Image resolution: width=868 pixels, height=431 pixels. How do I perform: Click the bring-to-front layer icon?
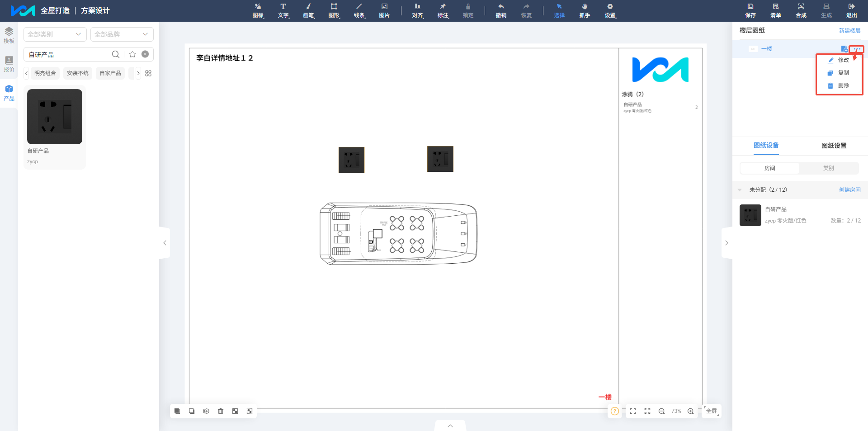pos(177,411)
